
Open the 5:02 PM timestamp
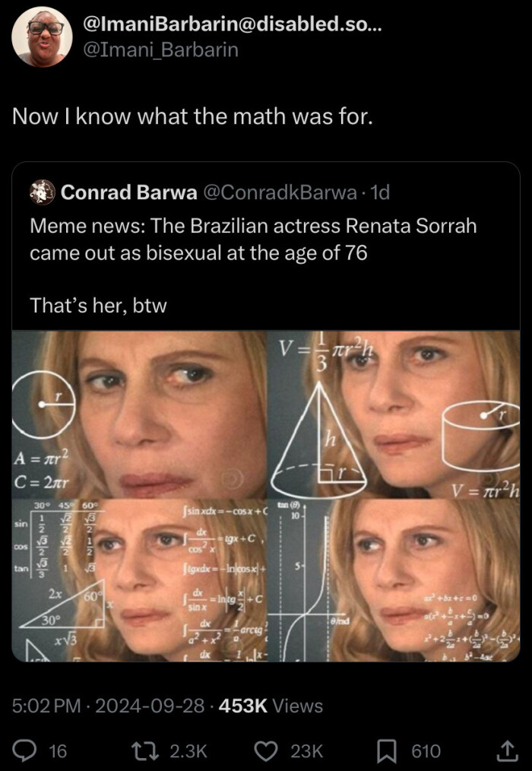pos(46,706)
